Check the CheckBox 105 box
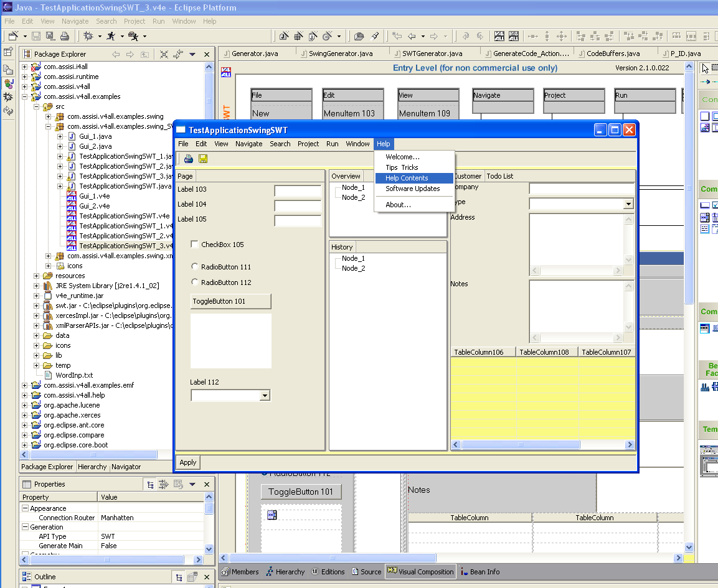 [195, 245]
